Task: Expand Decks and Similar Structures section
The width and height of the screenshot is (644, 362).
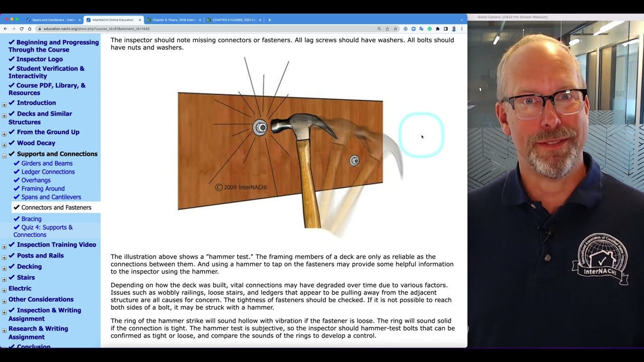Action: (5, 116)
